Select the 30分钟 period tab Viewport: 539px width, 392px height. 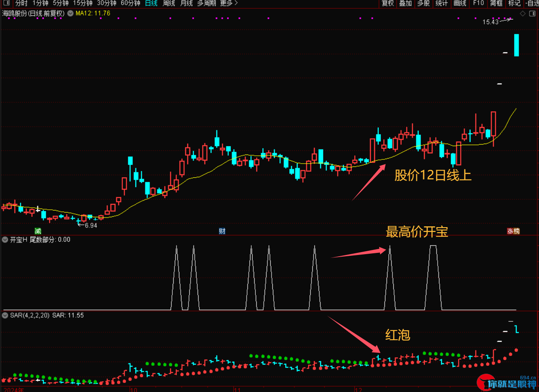pyautogui.click(x=107, y=3)
